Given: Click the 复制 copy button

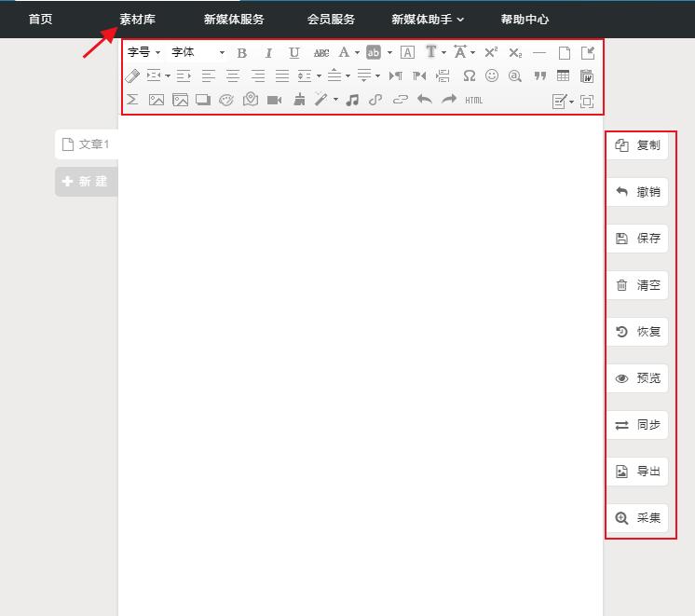Looking at the screenshot, I should (637, 145).
